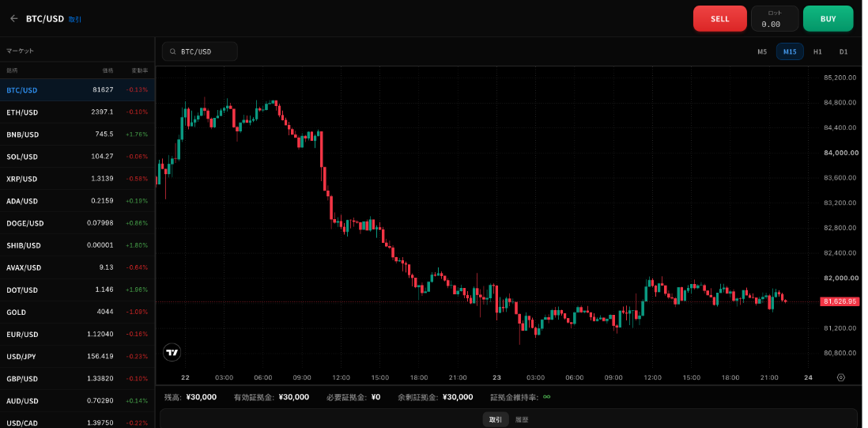The height and width of the screenshot is (428, 868).
Task: Click the BTC/USD symbol search box
Action: (200, 51)
